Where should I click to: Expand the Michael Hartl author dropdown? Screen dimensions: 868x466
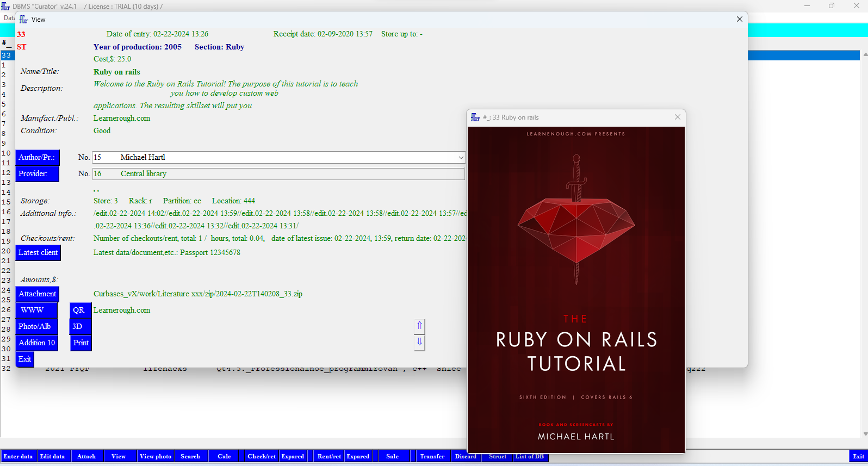(461, 158)
